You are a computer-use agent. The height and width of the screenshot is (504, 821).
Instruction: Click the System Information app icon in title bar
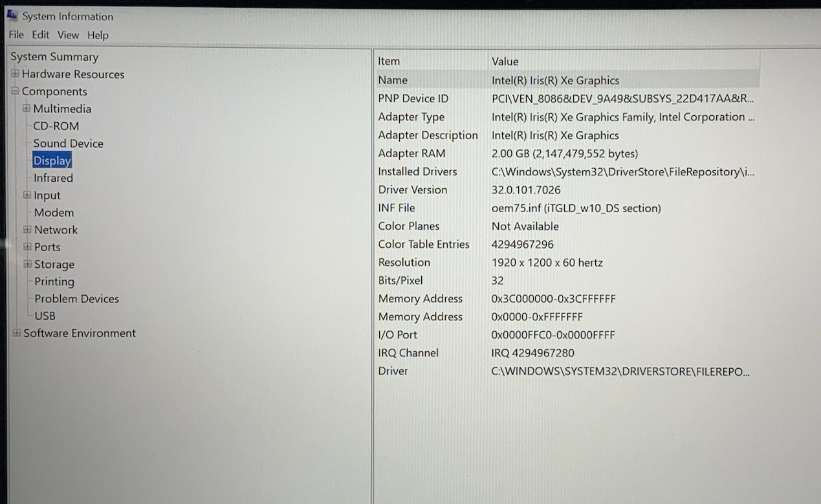(x=12, y=16)
